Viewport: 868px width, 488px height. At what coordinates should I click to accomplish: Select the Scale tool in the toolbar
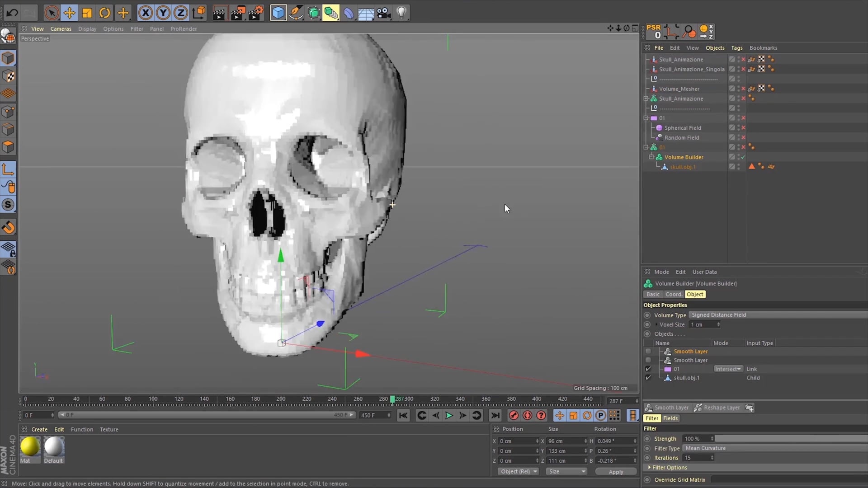click(87, 13)
